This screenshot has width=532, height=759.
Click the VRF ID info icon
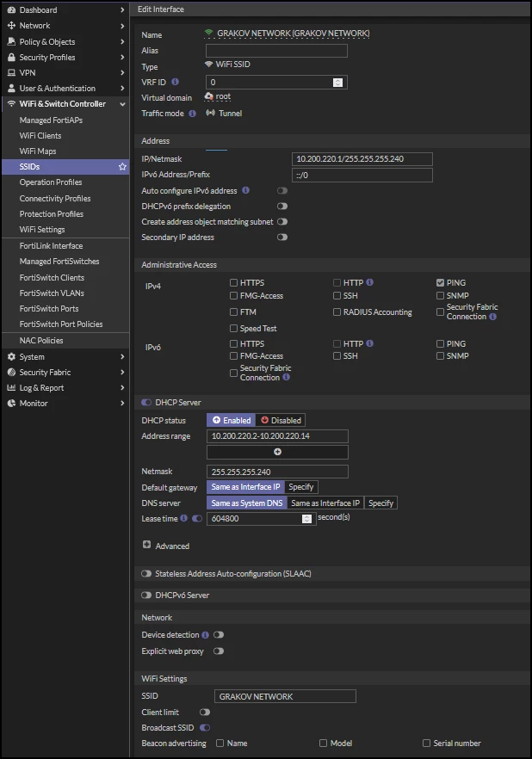176,82
